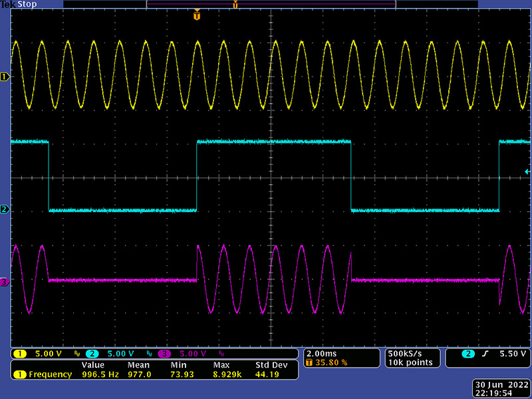
Task: Select the orange trigger position marker
Action: click(x=196, y=15)
